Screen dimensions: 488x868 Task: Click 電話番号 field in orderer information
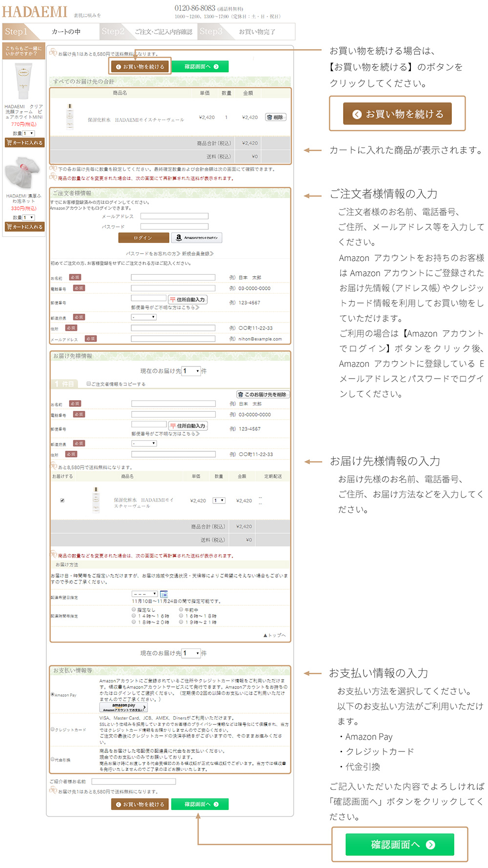point(173,288)
